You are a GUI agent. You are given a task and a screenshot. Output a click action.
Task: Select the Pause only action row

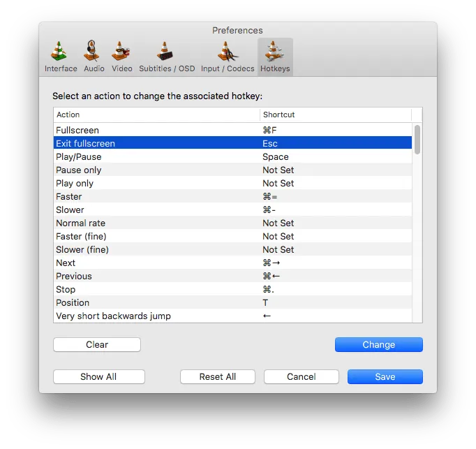pos(232,170)
